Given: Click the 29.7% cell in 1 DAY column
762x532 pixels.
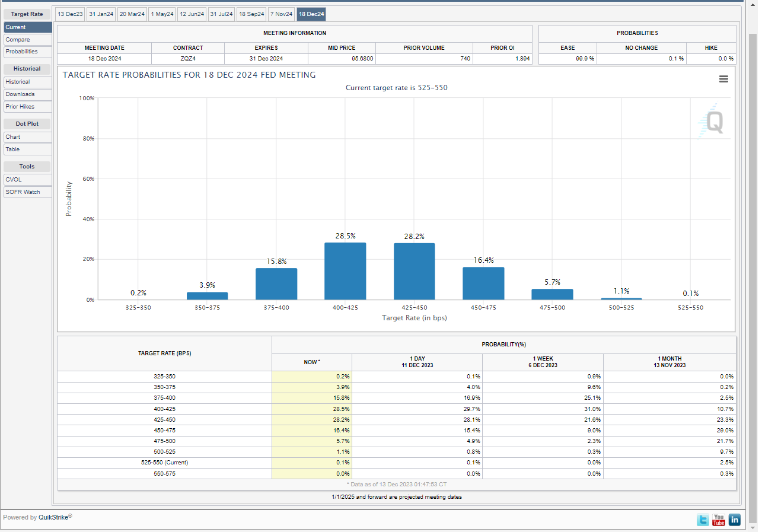Looking at the screenshot, I should point(417,409).
